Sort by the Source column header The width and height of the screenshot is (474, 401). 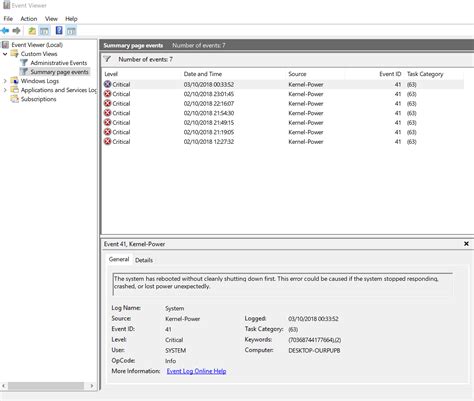pos(297,74)
